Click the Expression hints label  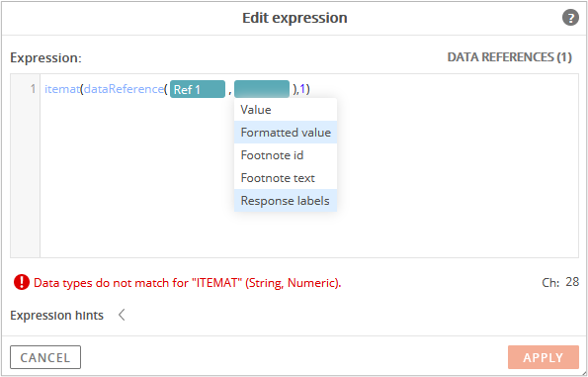point(56,316)
